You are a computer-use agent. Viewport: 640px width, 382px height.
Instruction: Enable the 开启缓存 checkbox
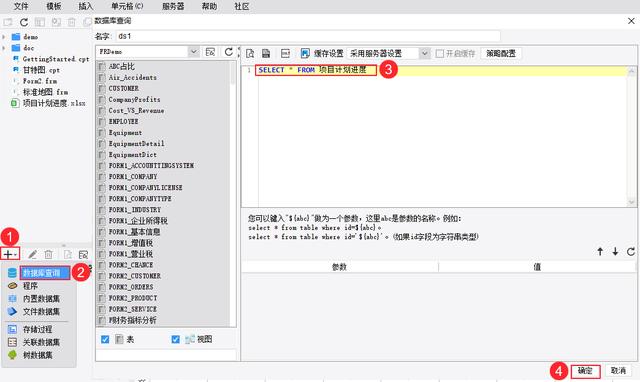point(440,53)
